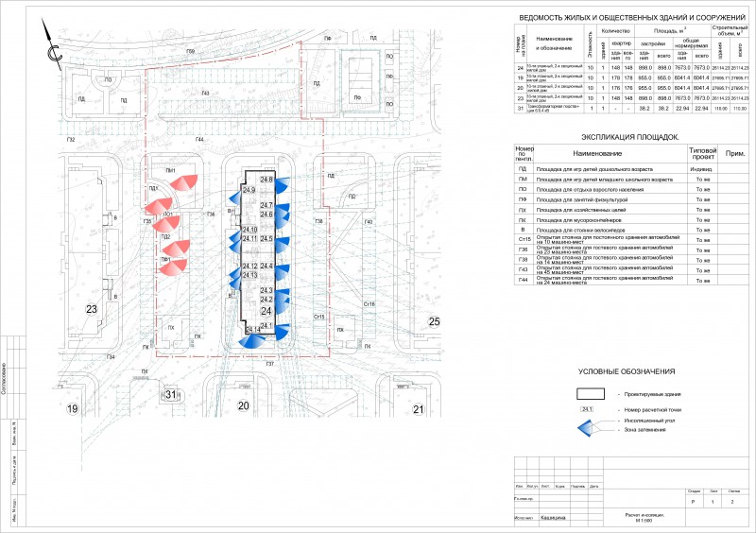Click the blue sector next to point 24.1
756x533 pixels.
pos(282,333)
